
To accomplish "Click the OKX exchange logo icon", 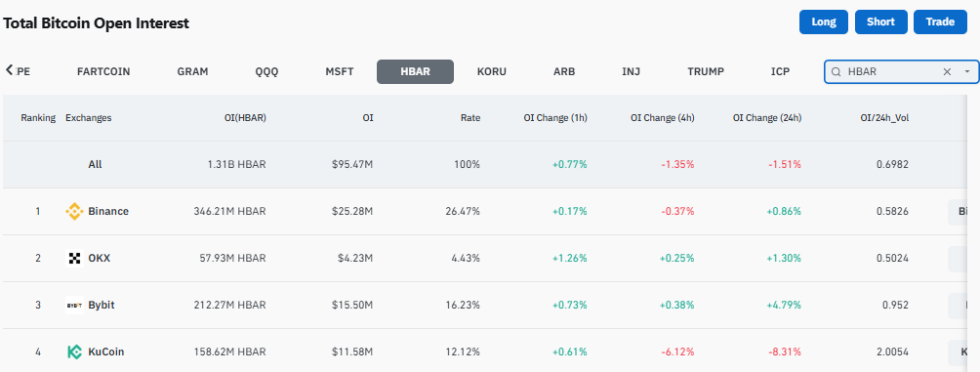I will (x=74, y=258).
